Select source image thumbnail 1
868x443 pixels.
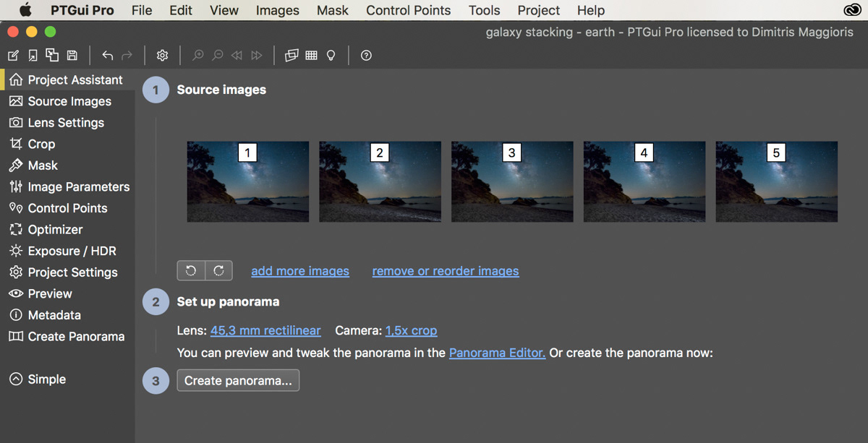248,181
